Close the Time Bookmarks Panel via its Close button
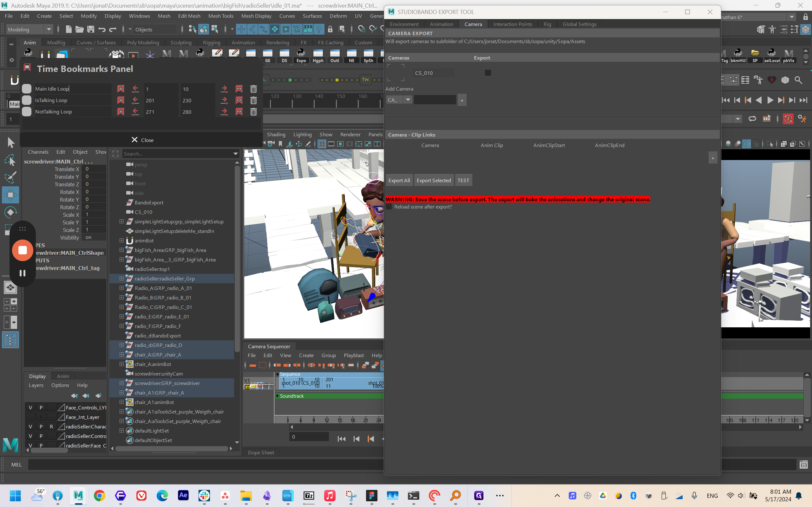Screen dimensions: 812x507 tap(142, 140)
